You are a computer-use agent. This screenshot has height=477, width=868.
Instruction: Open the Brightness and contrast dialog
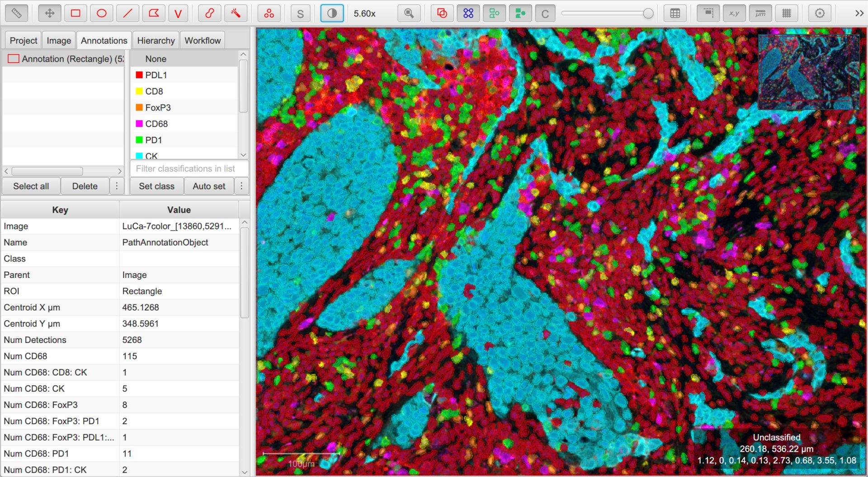pos(332,14)
